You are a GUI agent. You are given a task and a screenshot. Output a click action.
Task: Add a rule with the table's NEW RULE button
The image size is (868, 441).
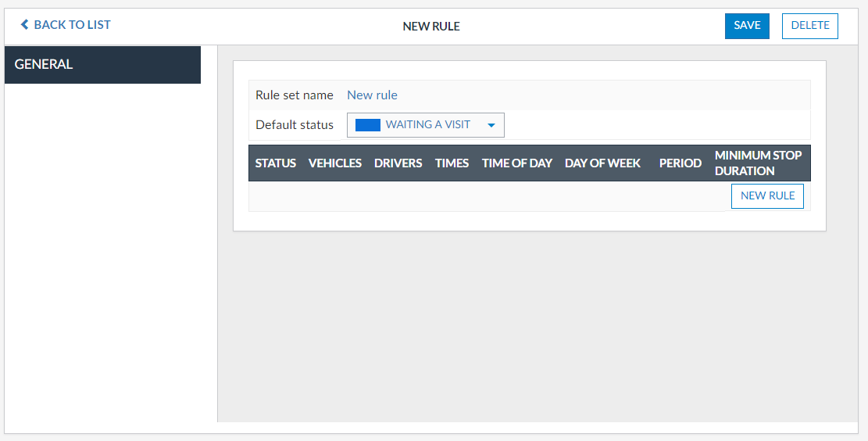tap(766, 196)
